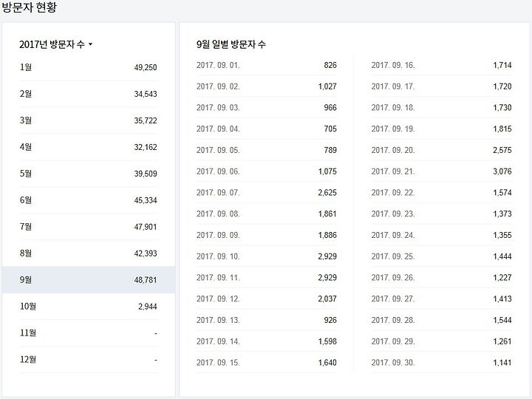Choose the 3월 visitor count row

[x=88, y=120]
